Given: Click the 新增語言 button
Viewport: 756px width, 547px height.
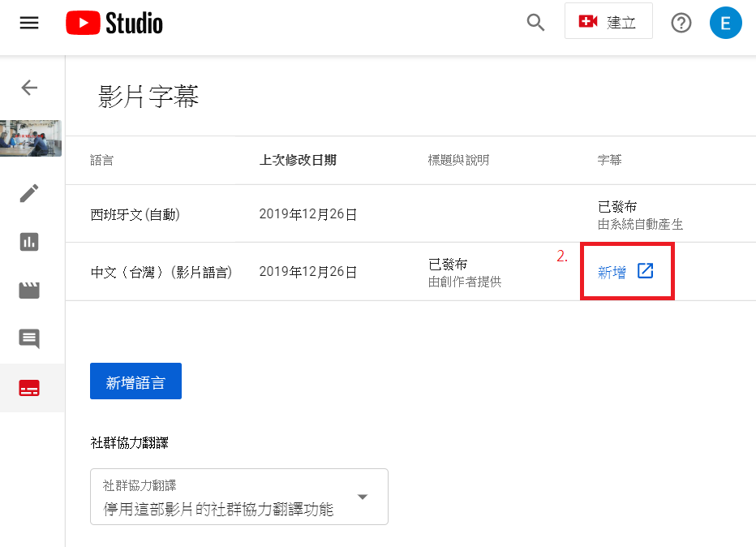Looking at the screenshot, I should (x=136, y=381).
